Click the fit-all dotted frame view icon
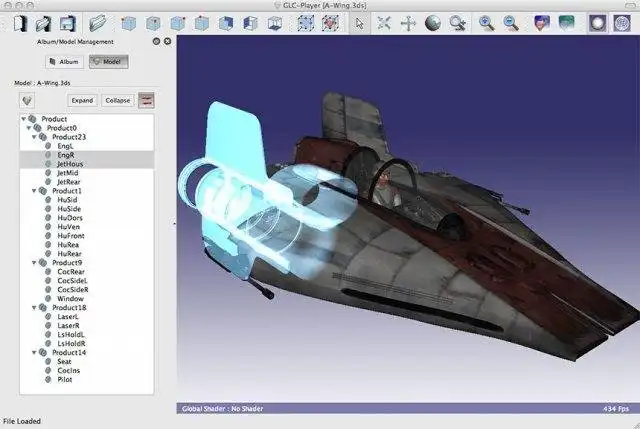The width and height of the screenshot is (640, 429). [306, 22]
